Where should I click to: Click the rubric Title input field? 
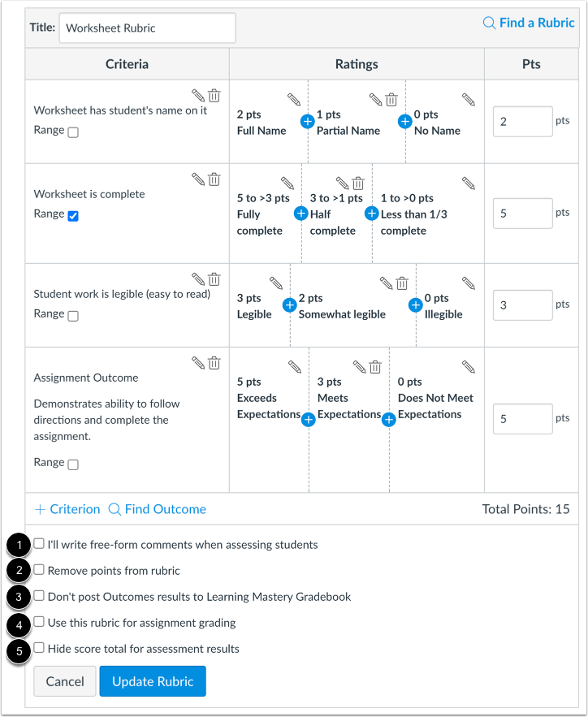(146, 28)
